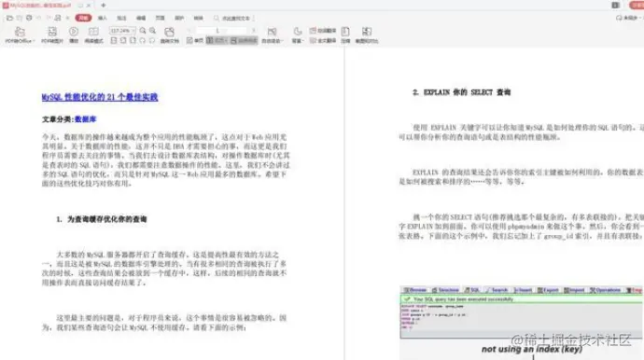Click the zoom out magnifier icon

(x=143, y=31)
